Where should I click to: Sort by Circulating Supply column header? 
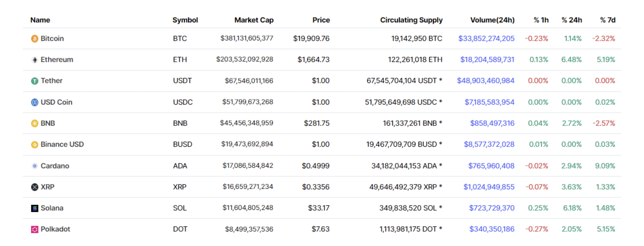click(411, 20)
